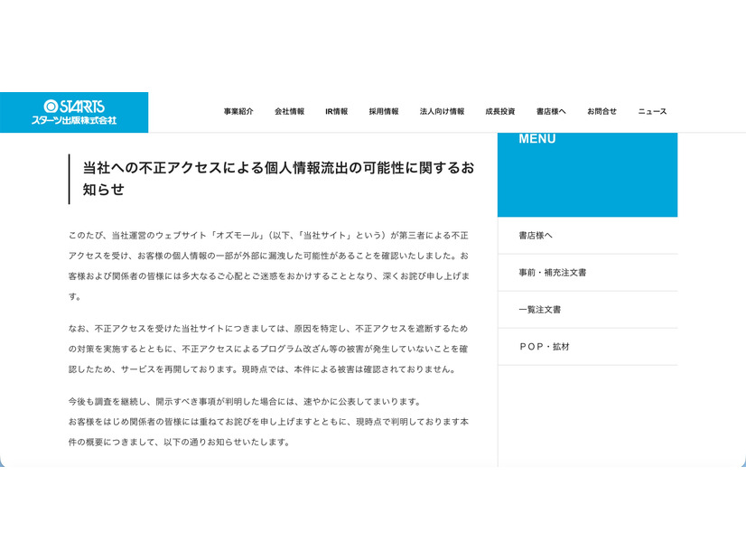Viewport: 746px width, 560px height.
Task: Open 採用情報 navigation link
Action: click(x=384, y=111)
